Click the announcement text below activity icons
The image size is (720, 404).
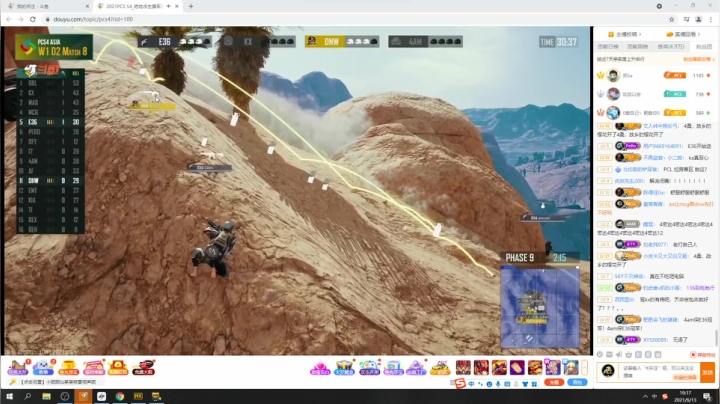point(58,382)
